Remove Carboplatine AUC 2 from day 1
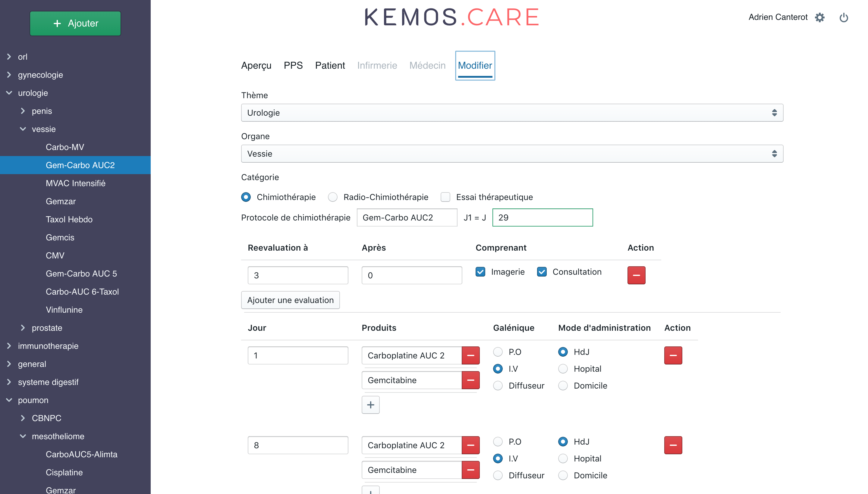The width and height of the screenshot is (868, 494). click(470, 355)
